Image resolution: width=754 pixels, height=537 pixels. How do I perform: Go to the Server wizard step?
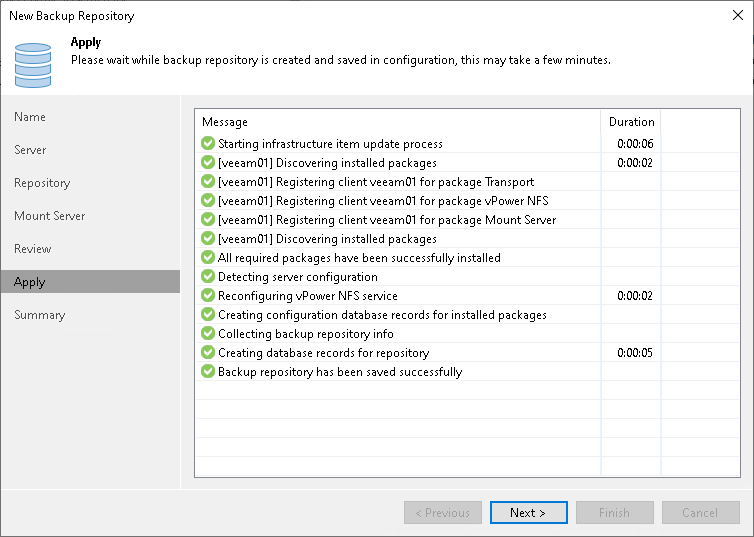pos(30,150)
